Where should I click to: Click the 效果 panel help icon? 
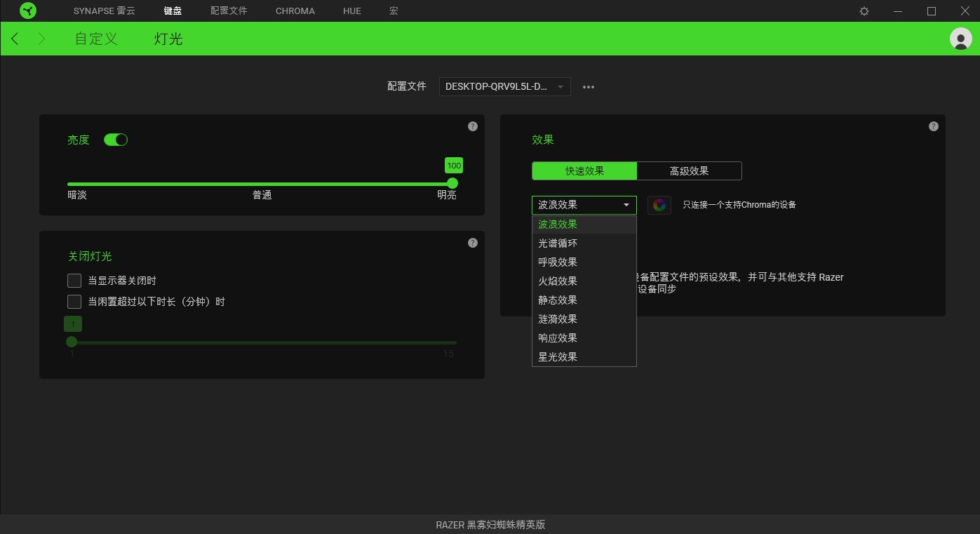tap(933, 126)
